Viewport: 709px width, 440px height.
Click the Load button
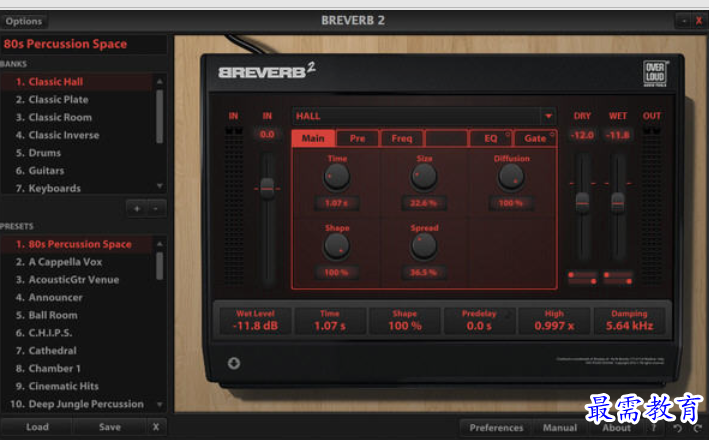click(x=37, y=427)
